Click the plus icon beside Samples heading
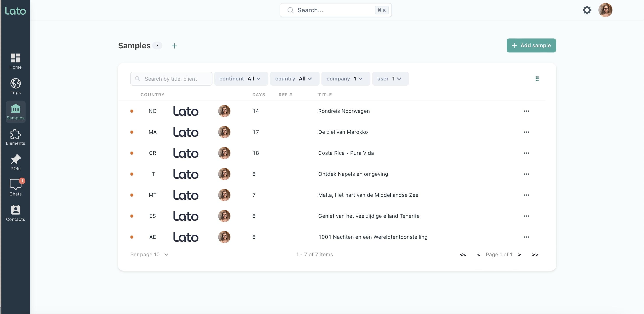The image size is (644, 314). [x=174, y=46]
